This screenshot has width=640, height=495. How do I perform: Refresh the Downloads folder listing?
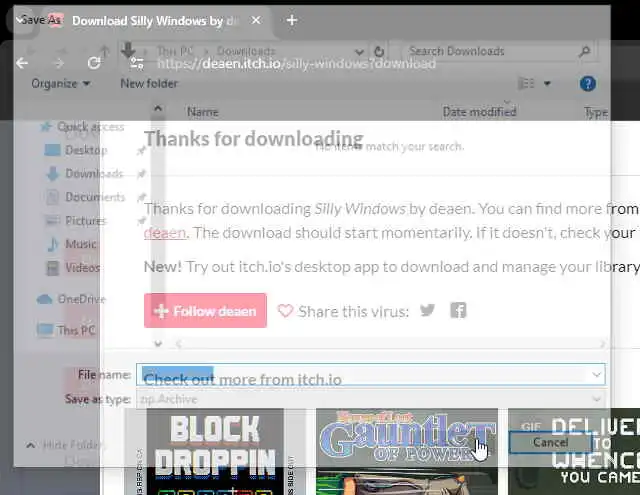click(x=379, y=51)
